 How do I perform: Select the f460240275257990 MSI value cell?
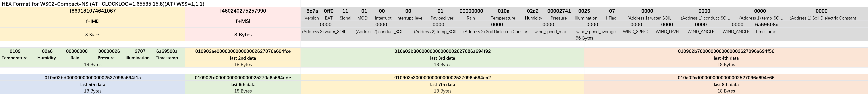point(243,11)
